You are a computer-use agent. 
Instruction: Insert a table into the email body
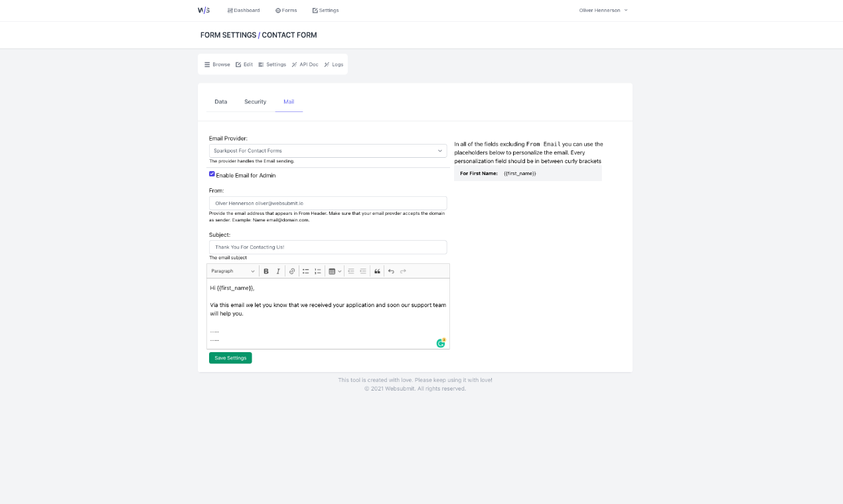tap(333, 271)
